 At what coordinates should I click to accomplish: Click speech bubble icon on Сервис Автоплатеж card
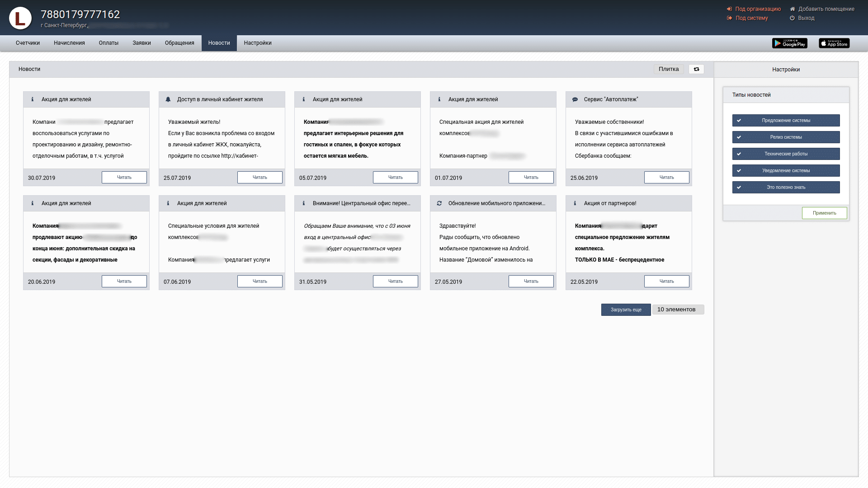click(575, 99)
